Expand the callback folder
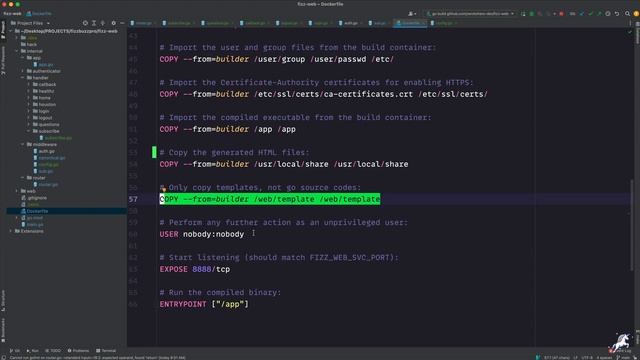This screenshot has width=640, height=360. point(29,84)
